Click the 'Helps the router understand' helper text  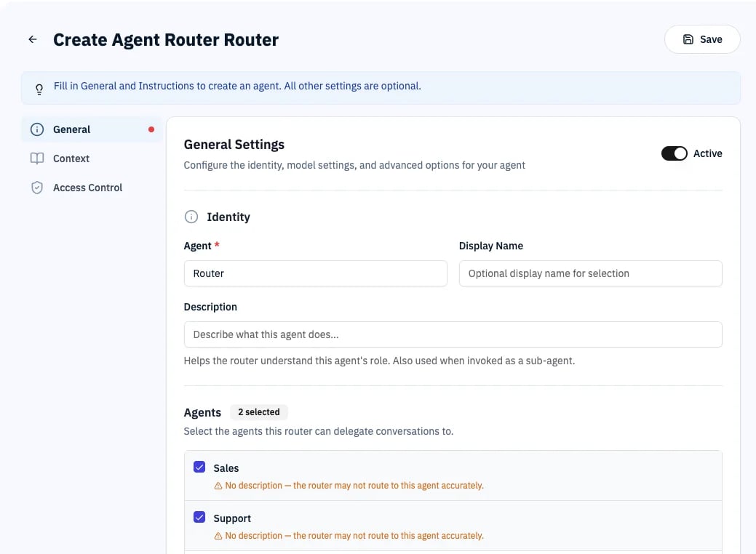(x=379, y=361)
